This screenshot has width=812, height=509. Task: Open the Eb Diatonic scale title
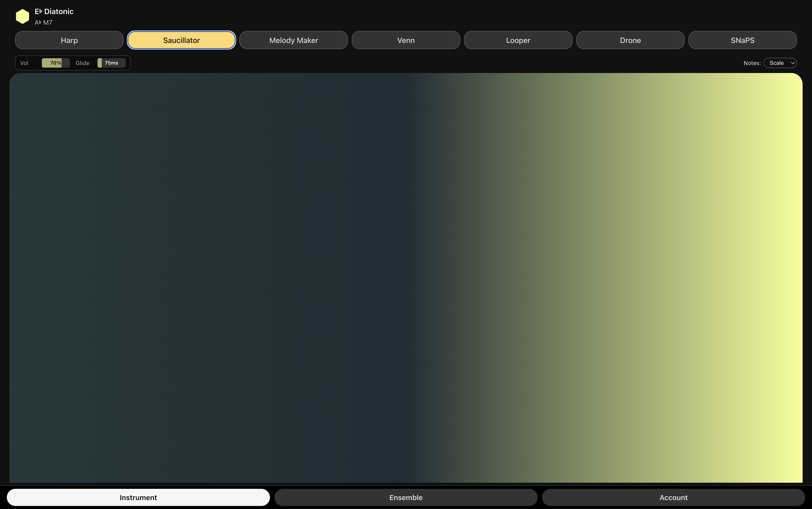54,12
